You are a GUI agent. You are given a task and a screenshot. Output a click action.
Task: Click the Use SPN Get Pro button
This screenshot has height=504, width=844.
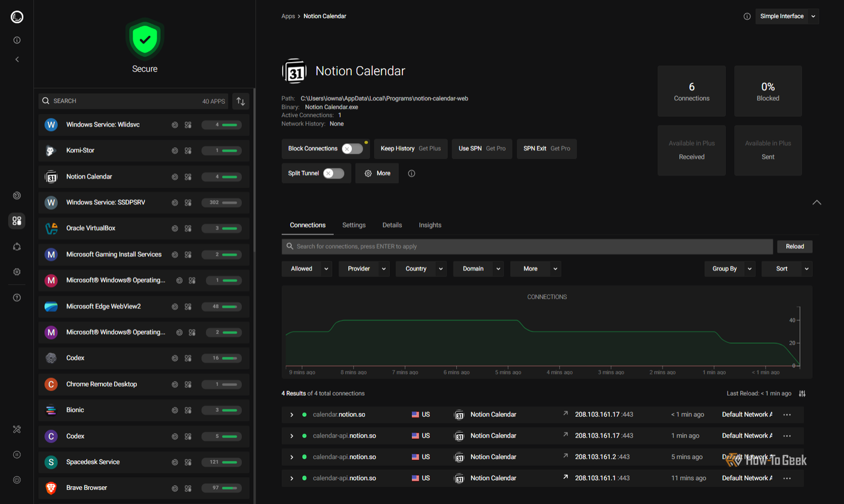click(x=481, y=149)
